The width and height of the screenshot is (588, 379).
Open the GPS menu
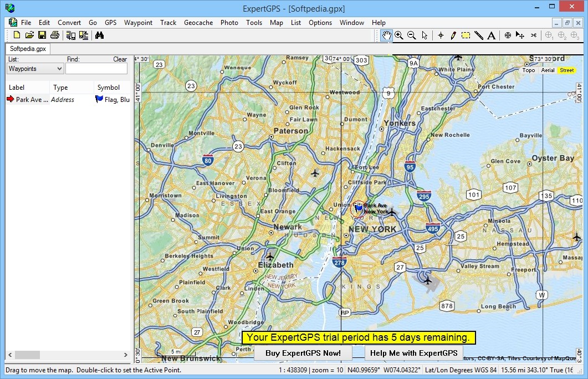click(111, 23)
